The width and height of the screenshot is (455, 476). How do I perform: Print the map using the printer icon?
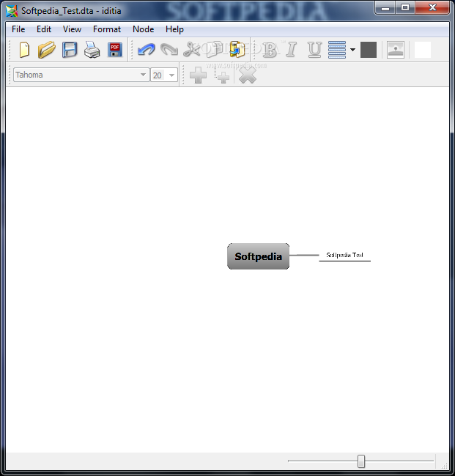point(92,50)
